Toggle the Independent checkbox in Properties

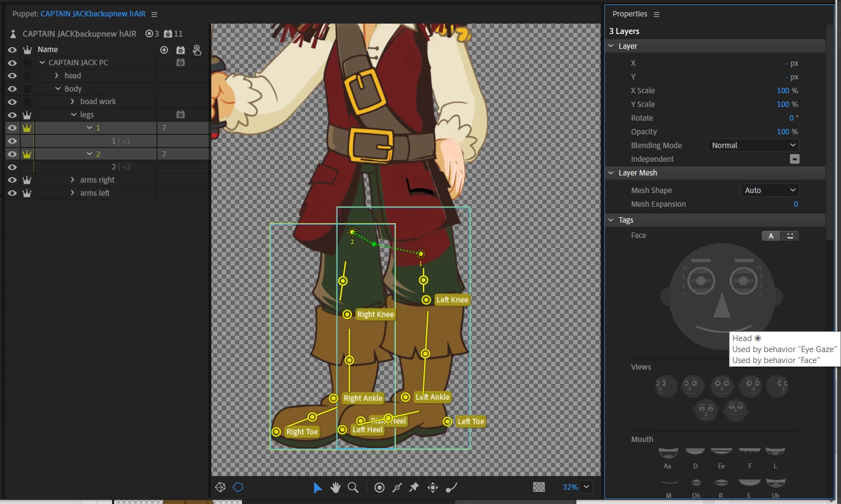coord(794,159)
